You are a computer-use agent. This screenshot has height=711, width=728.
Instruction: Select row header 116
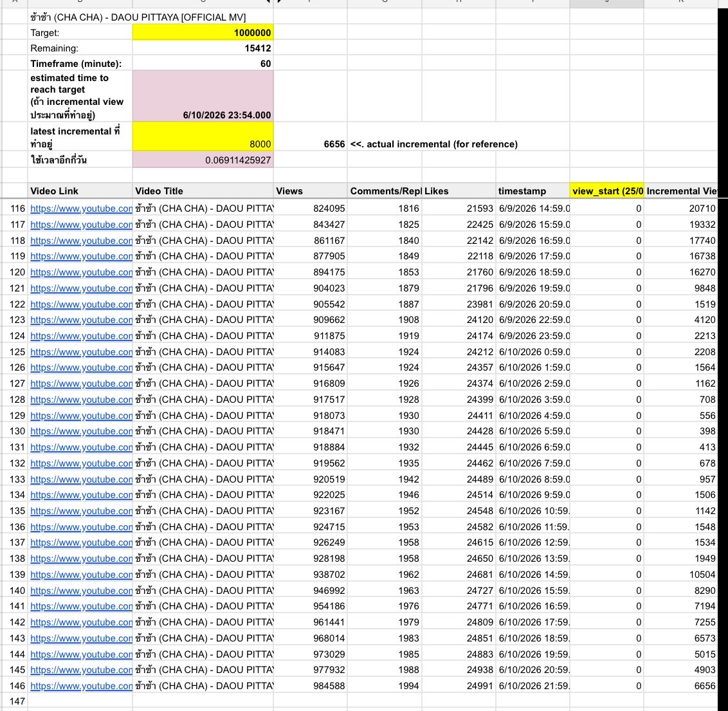(x=14, y=208)
